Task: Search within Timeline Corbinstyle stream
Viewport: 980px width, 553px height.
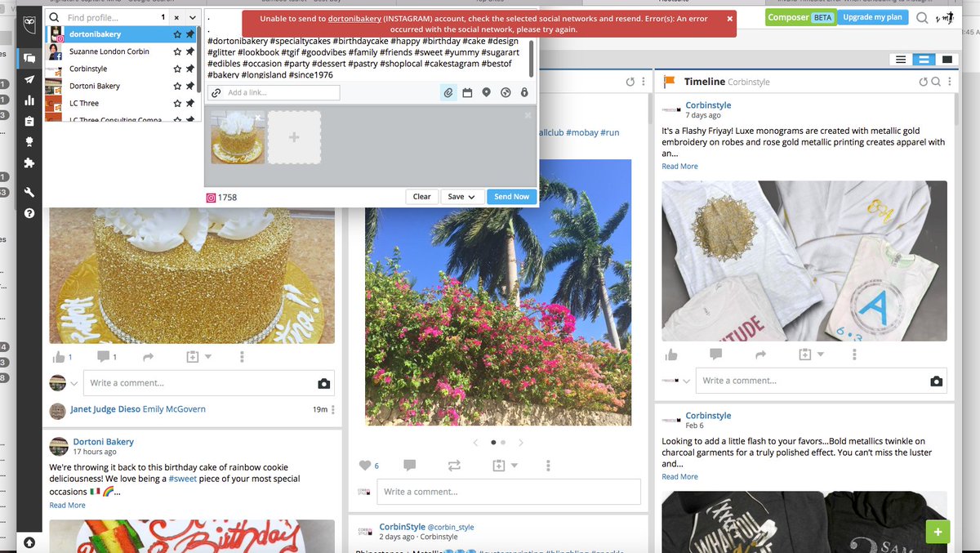Action: [x=936, y=82]
